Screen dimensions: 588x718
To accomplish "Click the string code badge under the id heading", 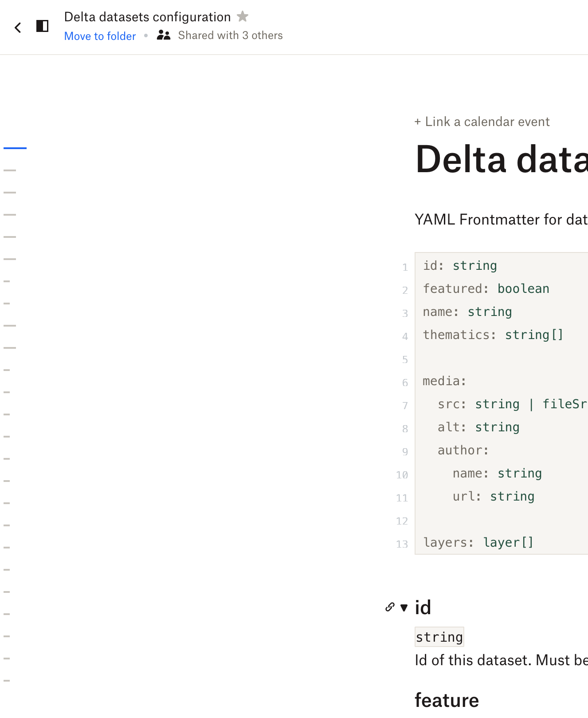I will coord(439,637).
